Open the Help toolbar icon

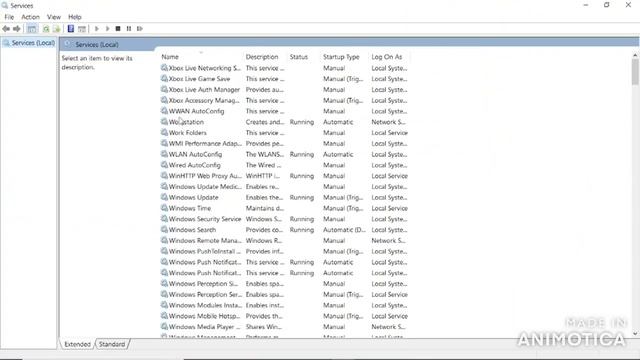(x=71, y=29)
